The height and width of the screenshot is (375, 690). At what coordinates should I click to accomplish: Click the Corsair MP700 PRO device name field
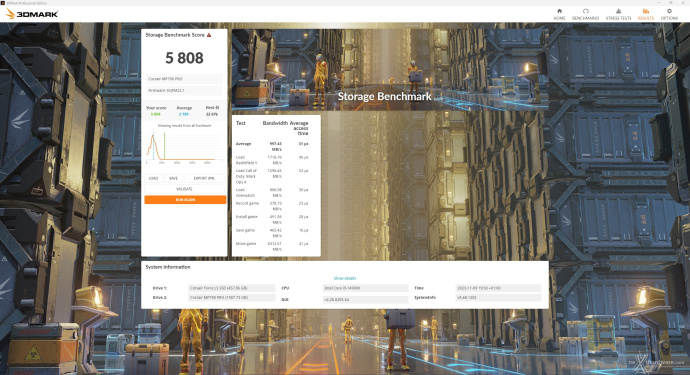(184, 79)
